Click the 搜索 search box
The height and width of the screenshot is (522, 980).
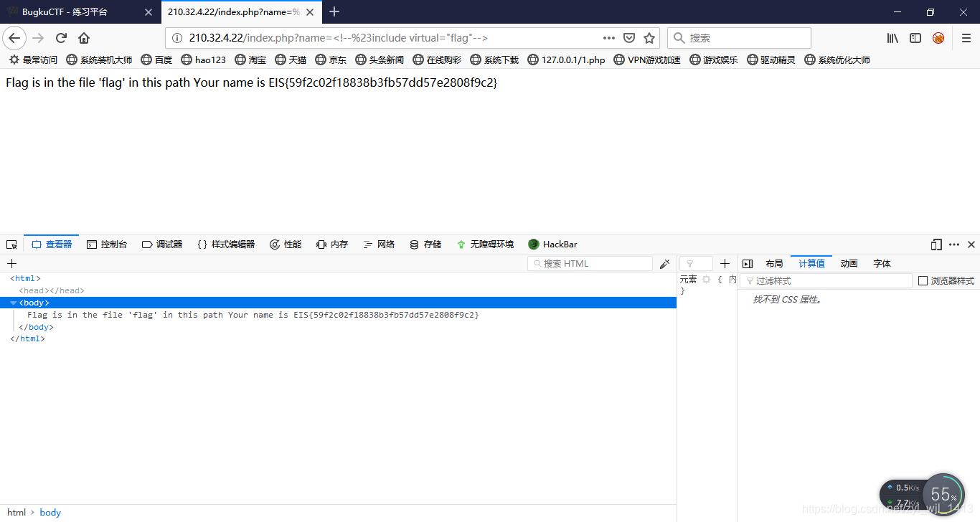739,38
